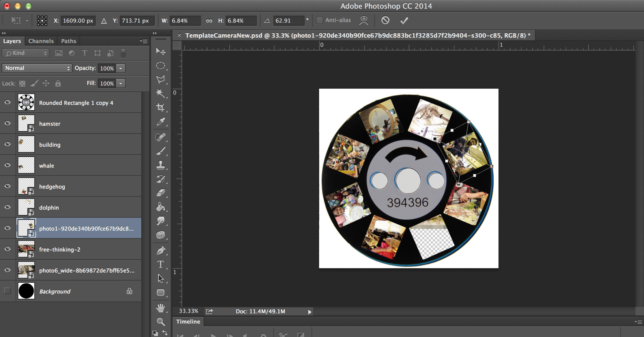Open the Kind layer filter dropdown

click(x=26, y=53)
